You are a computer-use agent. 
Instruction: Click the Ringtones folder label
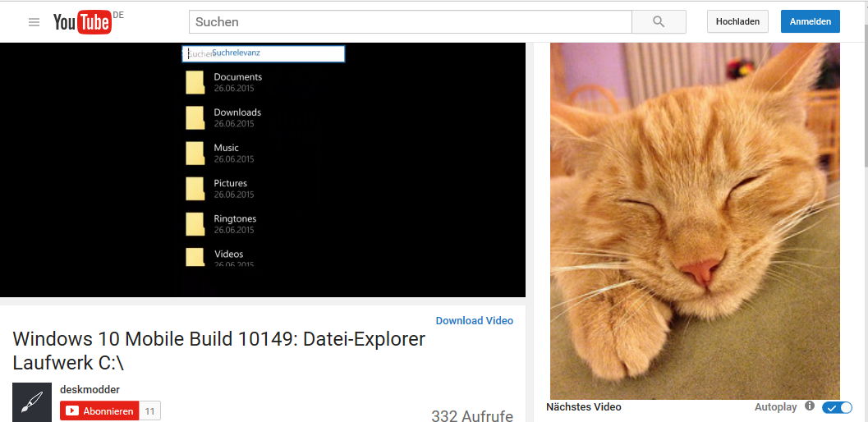coord(235,218)
